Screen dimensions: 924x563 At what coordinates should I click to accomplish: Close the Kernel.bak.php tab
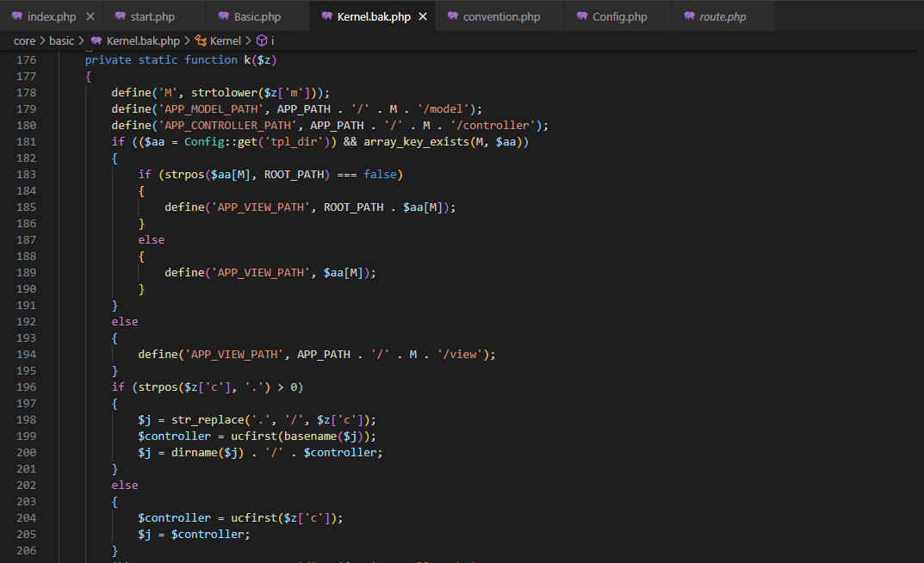pyautogui.click(x=423, y=16)
